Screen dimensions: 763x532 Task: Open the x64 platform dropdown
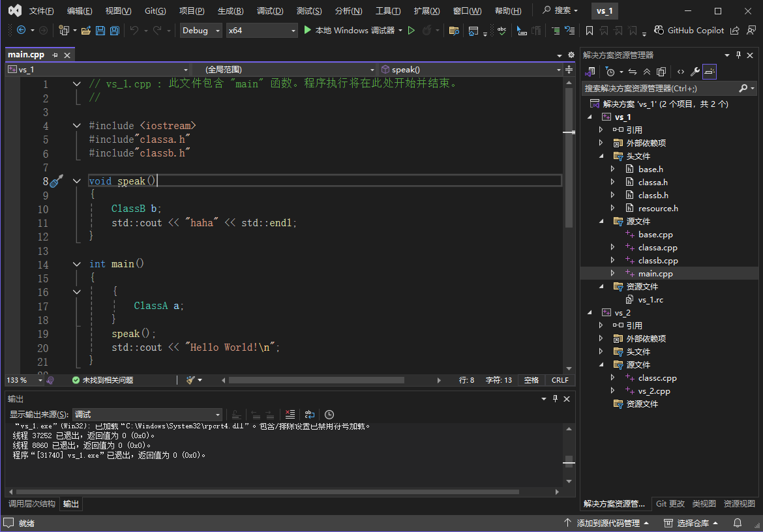pyautogui.click(x=262, y=30)
